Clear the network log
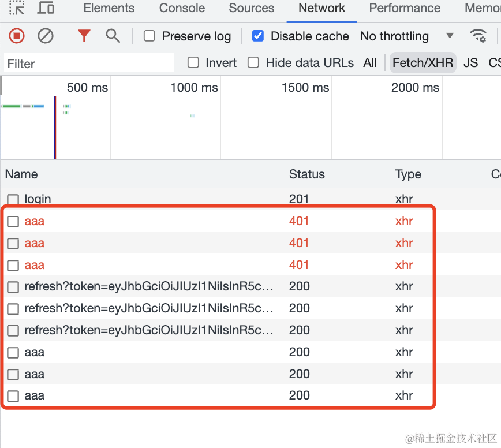Viewport: 501px width, 448px height. (46, 36)
